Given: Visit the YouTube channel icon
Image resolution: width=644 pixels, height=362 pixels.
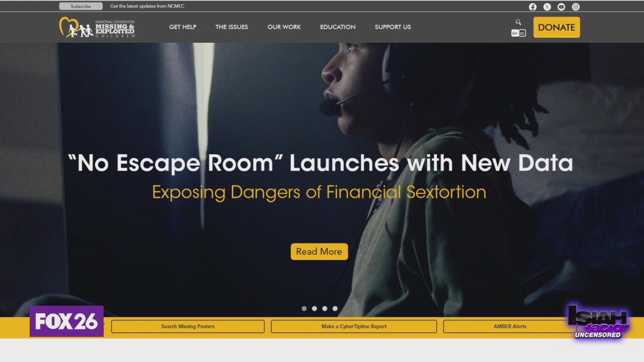Looking at the screenshot, I should 561,7.
